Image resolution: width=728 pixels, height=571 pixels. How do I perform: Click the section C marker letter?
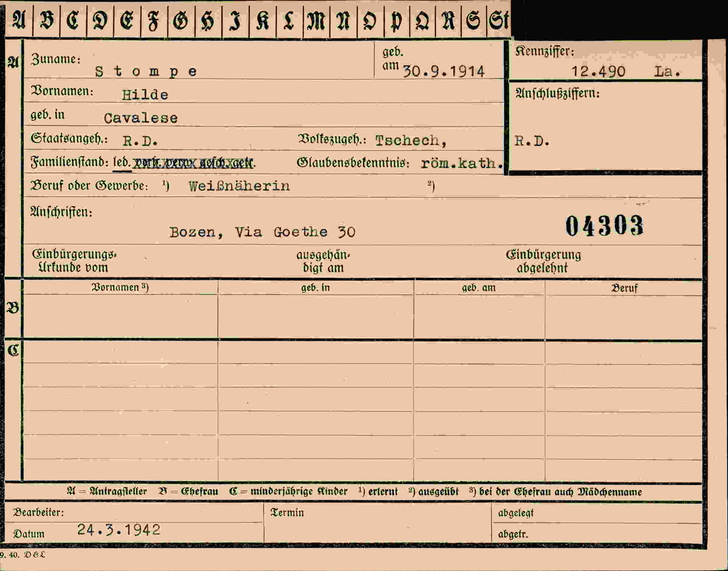(x=13, y=350)
